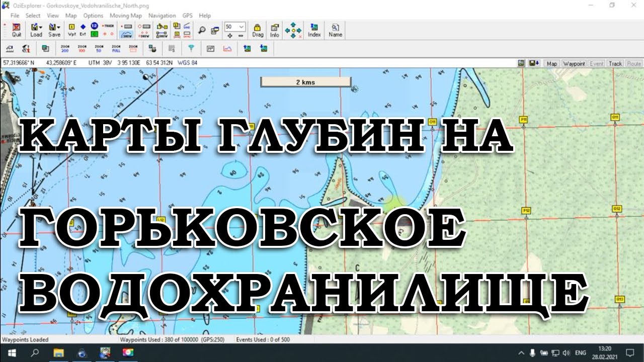Image resolution: width=644 pixels, height=362 pixels.
Task: Click the green C map comment icon
Action: coord(94,34)
